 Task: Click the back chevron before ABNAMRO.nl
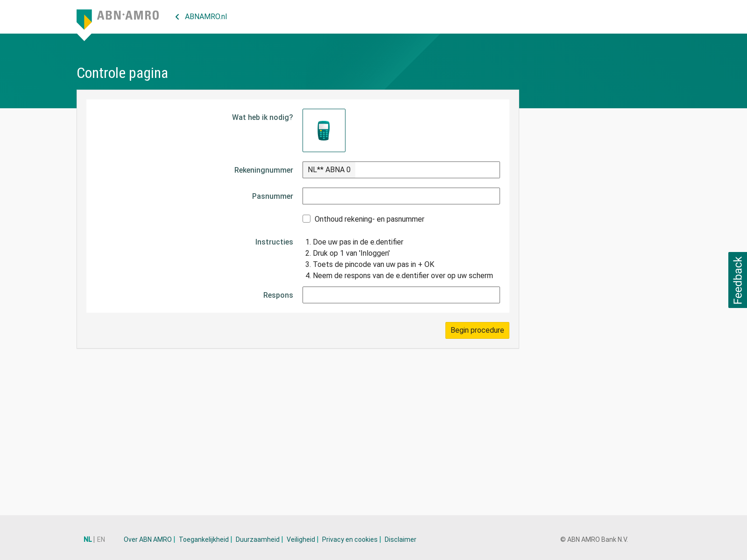pos(177,17)
